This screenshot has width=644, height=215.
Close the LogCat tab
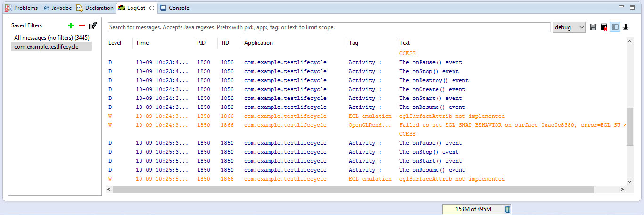[x=152, y=8]
